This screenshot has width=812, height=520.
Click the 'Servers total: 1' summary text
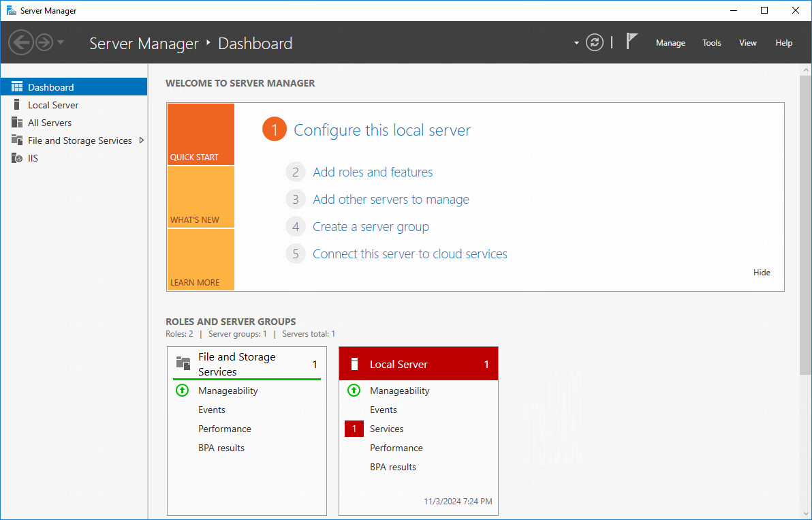pos(309,334)
